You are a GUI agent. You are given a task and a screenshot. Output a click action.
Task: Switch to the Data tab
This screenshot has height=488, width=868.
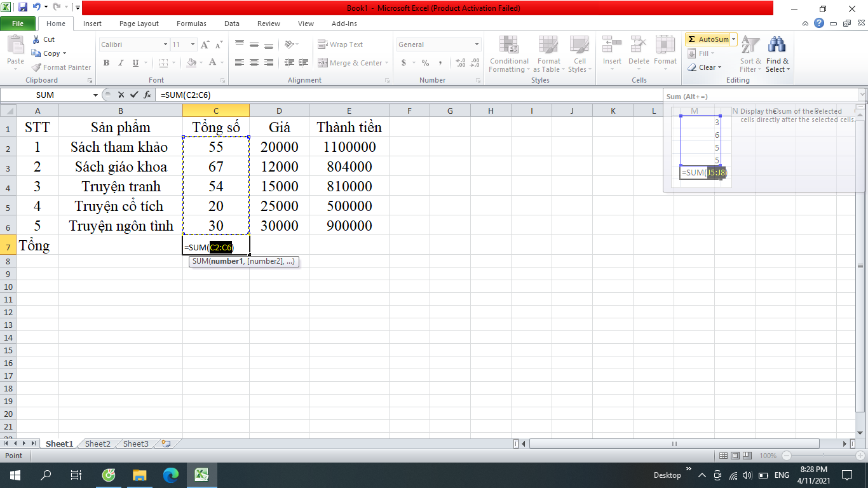(232, 24)
